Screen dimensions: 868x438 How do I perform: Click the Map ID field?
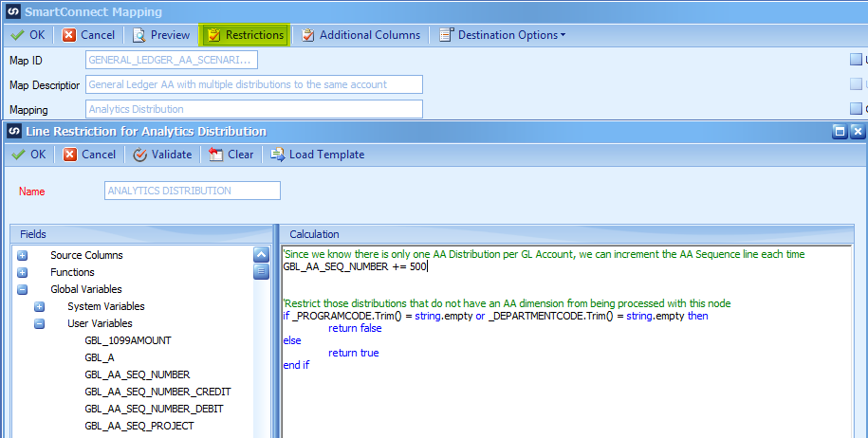171,60
